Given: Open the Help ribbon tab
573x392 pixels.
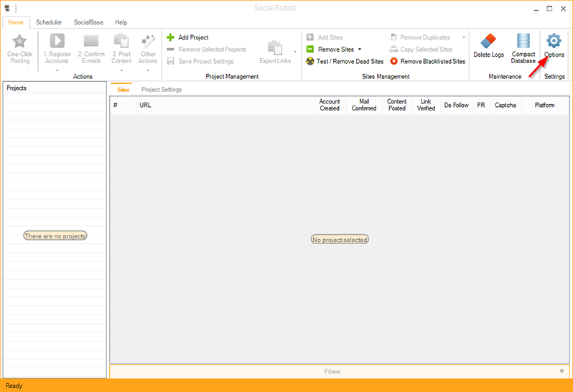Looking at the screenshot, I should (x=121, y=22).
